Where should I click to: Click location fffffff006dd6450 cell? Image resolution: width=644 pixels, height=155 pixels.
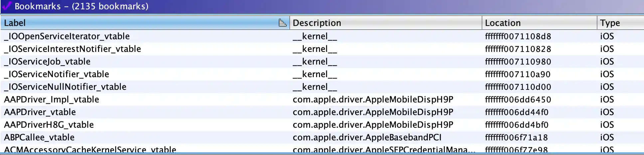pyautogui.click(x=518, y=99)
